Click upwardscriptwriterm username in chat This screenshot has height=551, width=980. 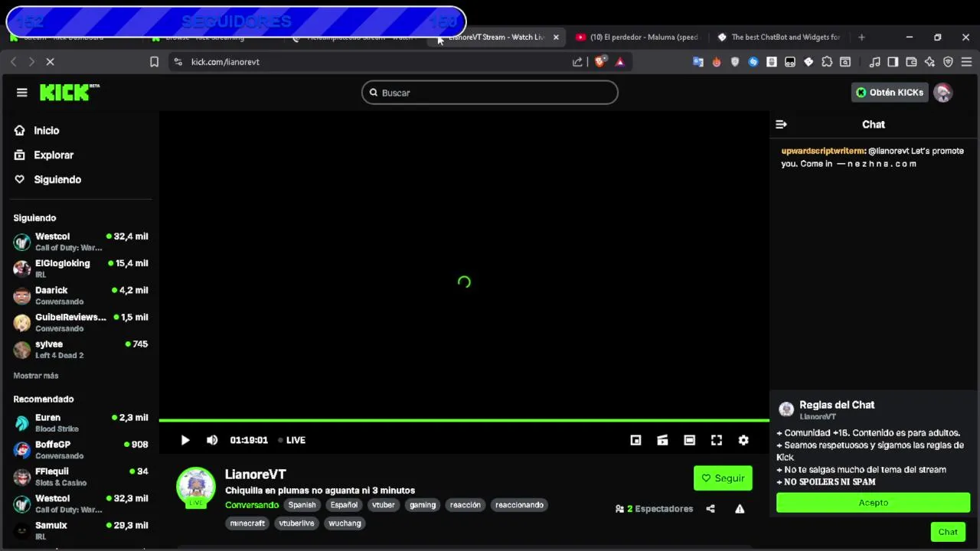click(x=823, y=151)
